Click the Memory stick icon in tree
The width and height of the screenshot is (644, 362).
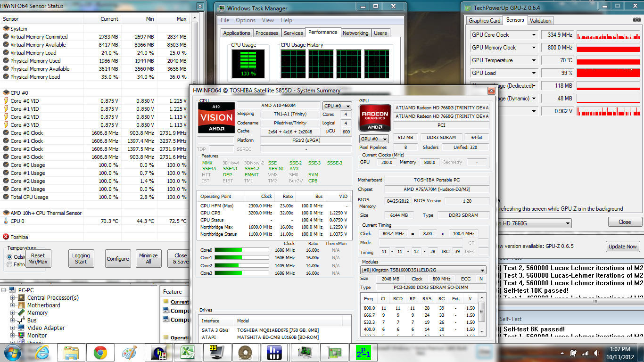click(x=22, y=313)
